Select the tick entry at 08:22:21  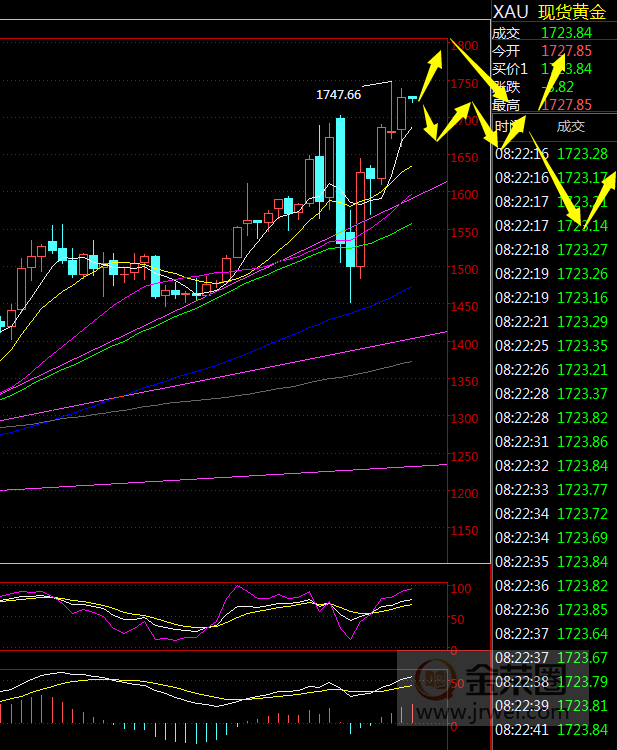pyautogui.click(x=554, y=322)
